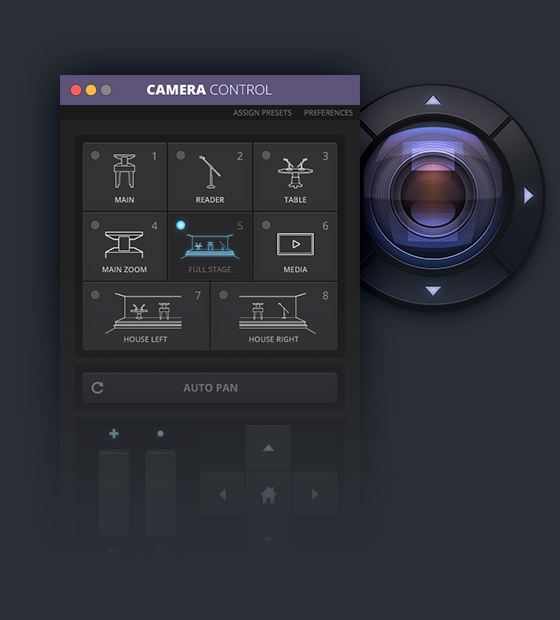
Task: Click the home icon in direction pad
Action: tap(268, 495)
